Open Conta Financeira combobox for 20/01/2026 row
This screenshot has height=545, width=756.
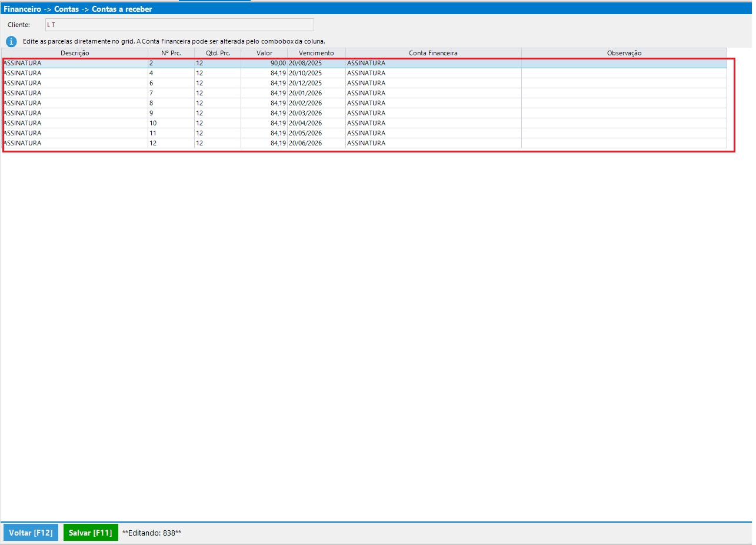(x=434, y=93)
